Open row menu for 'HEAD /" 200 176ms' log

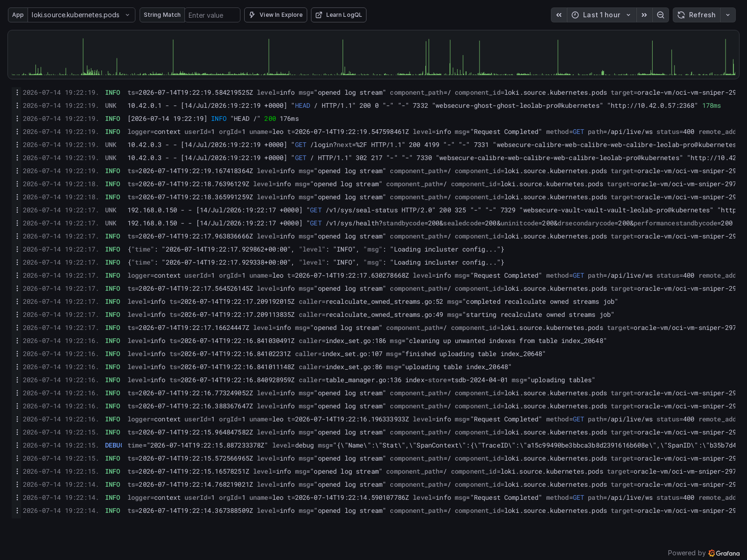(17, 119)
